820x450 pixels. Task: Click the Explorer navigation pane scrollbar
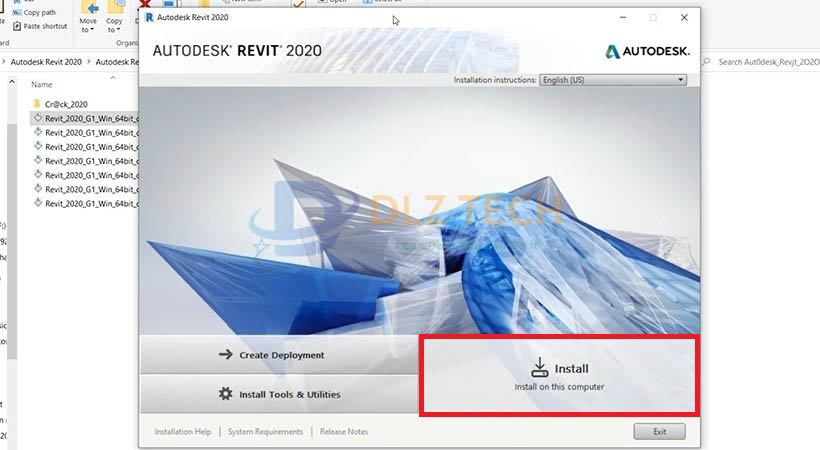(x=12, y=241)
